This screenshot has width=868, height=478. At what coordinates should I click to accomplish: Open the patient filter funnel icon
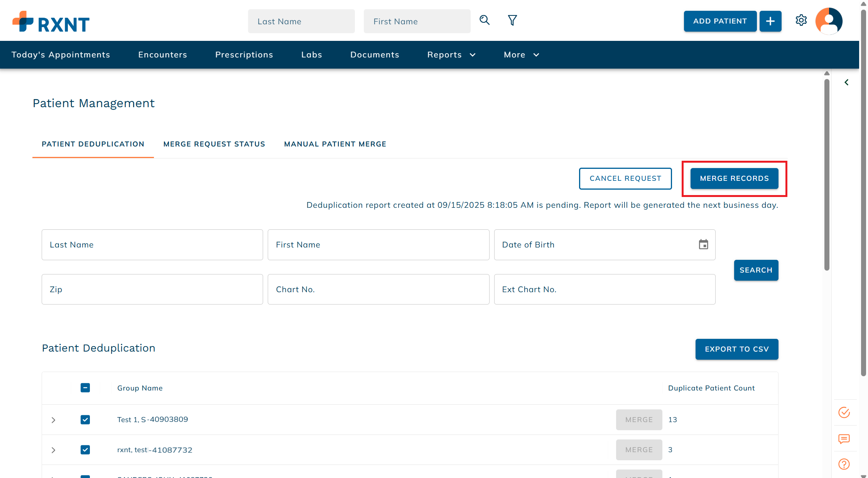(512, 20)
